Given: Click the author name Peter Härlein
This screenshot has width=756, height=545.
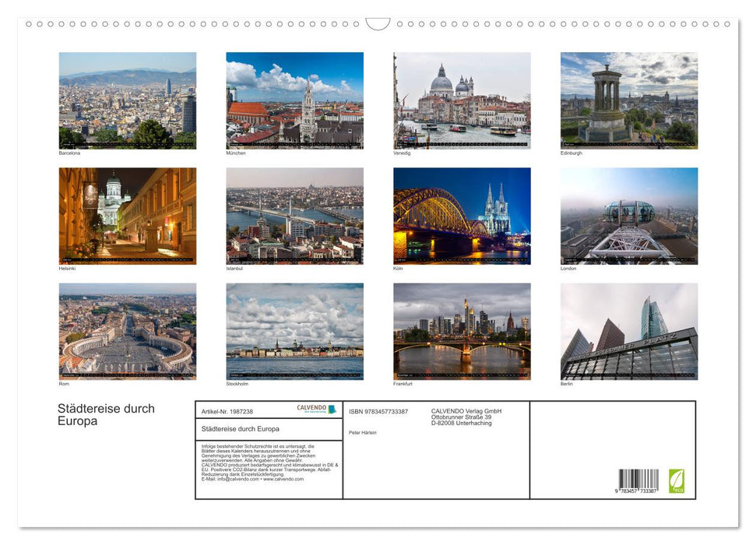Looking at the screenshot, I should click(x=364, y=432).
